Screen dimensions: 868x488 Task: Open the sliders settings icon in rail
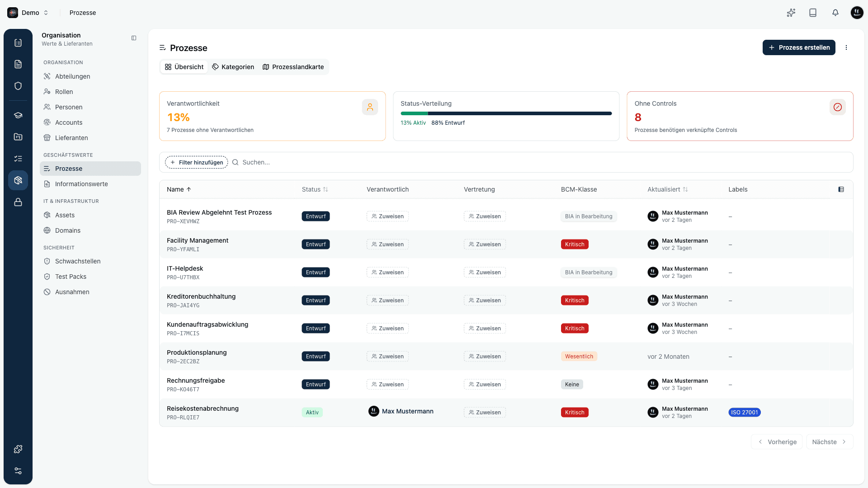pyautogui.click(x=18, y=471)
